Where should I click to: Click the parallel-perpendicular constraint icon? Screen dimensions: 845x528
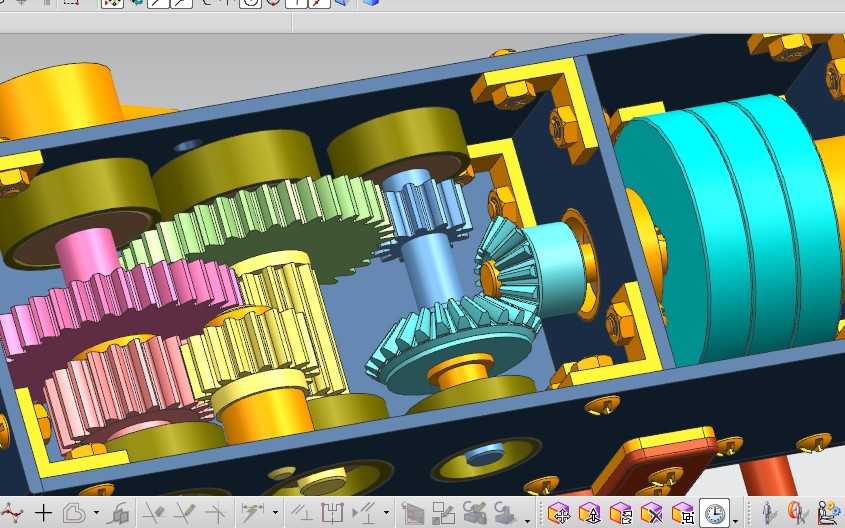(x=302, y=513)
